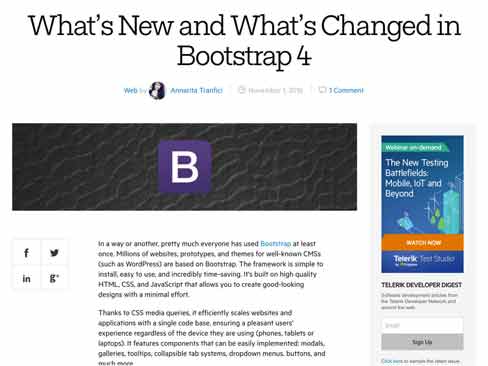Screen dimensions: 488x366
Task: Click the calendar date icon
Action: 242,90
